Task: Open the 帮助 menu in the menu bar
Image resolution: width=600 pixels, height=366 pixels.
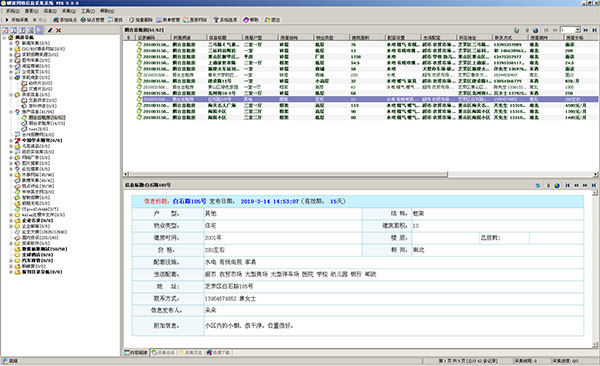Action: coord(107,11)
